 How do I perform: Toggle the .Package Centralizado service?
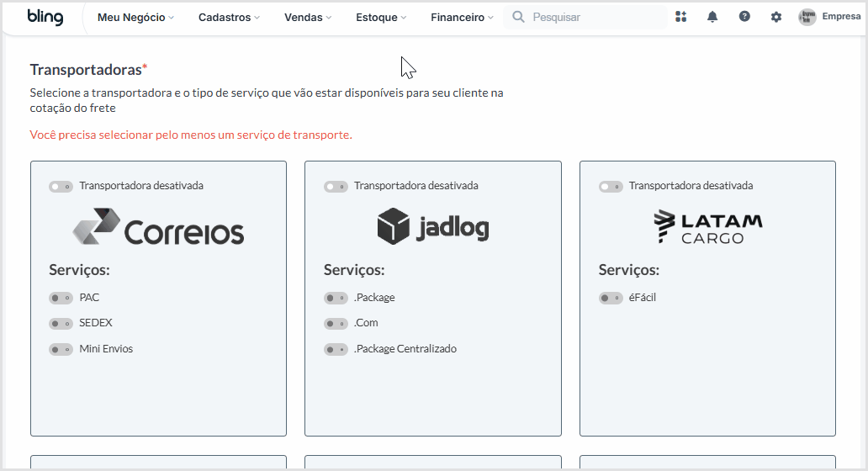336,349
